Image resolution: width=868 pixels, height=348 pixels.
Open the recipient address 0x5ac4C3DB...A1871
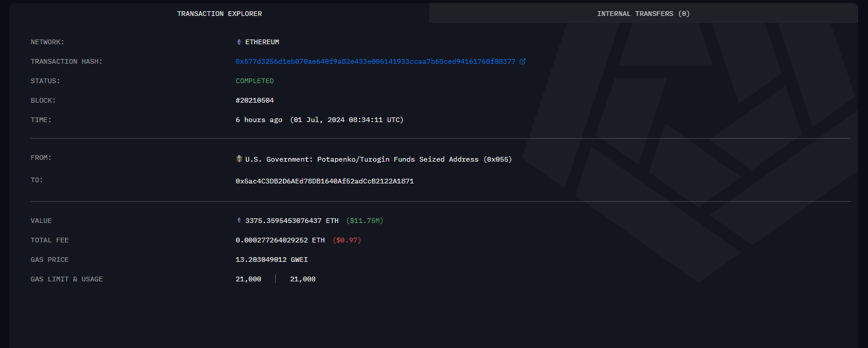324,181
